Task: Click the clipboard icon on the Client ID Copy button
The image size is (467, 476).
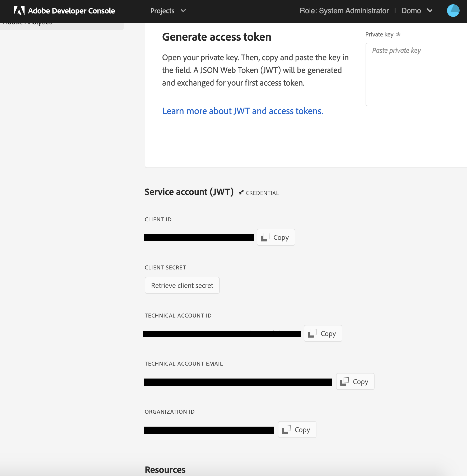Action: tap(265, 237)
